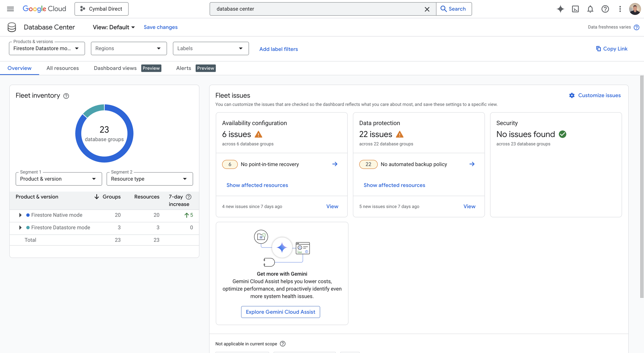The height and width of the screenshot is (353, 644).
Task: Show affected resources for Data protection
Action: [394, 185]
